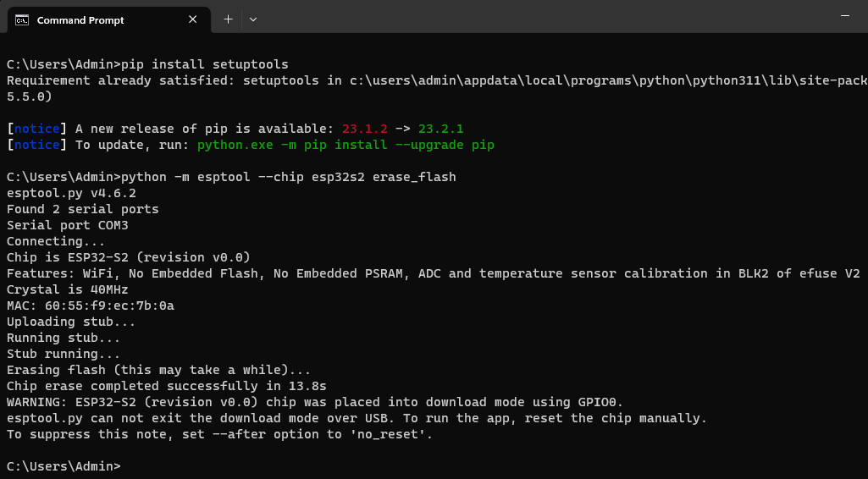Open a new terminal tab
868x479 pixels.
(x=228, y=19)
